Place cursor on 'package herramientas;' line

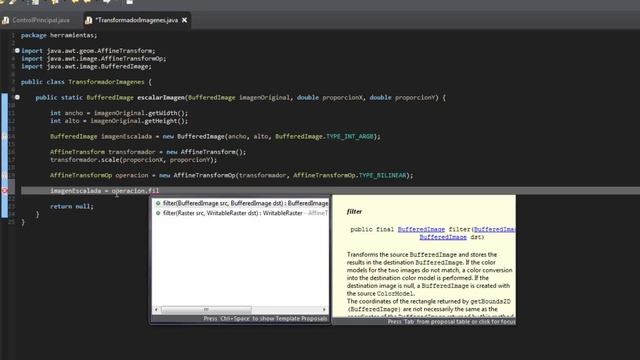coord(59,35)
